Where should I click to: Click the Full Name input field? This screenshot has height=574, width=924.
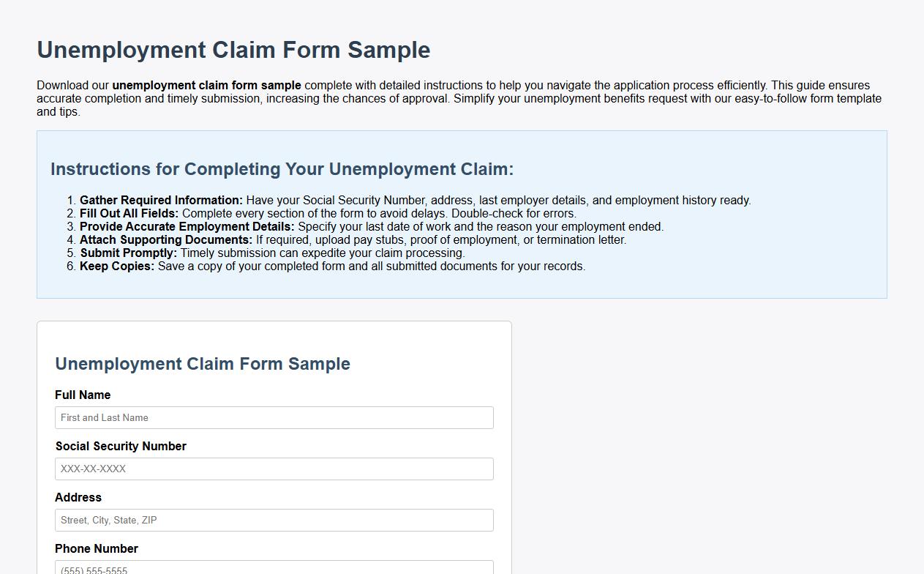click(x=274, y=417)
